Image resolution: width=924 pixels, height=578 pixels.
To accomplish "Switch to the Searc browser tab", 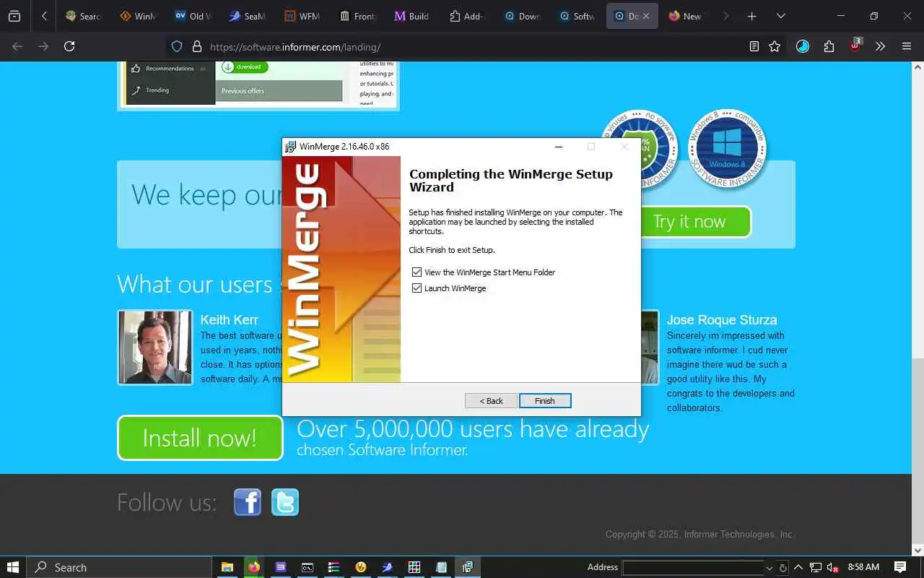I will point(83,16).
